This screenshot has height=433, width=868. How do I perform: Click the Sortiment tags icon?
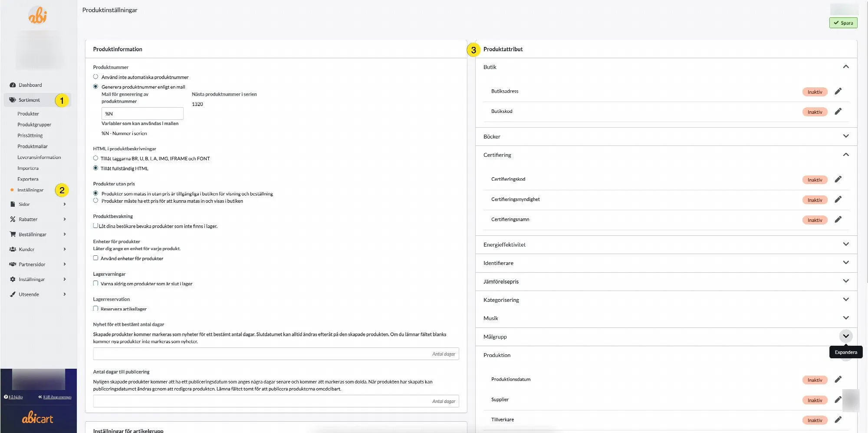13,100
